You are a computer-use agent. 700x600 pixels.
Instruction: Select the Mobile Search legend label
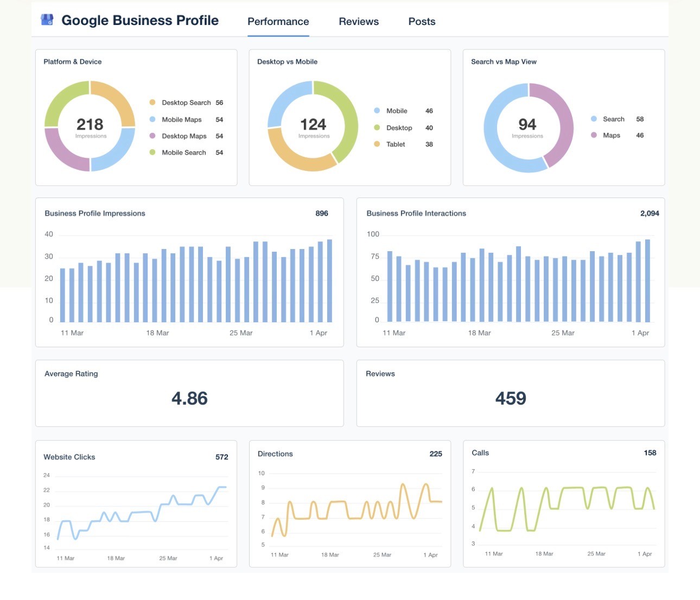(184, 152)
